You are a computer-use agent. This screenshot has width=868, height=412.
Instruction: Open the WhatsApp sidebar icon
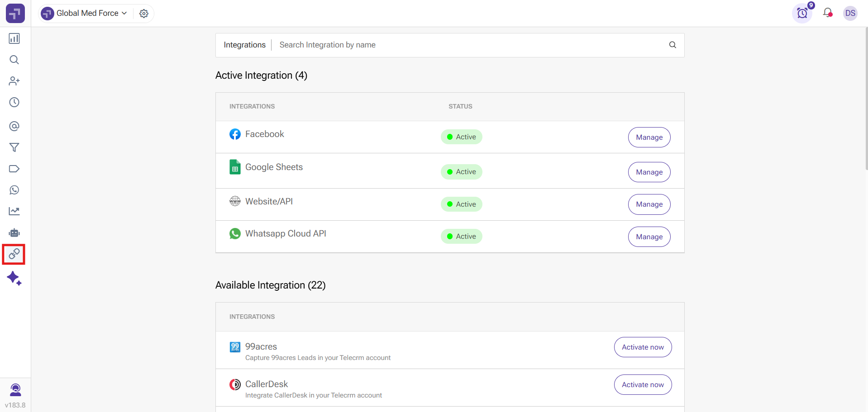[x=14, y=190]
